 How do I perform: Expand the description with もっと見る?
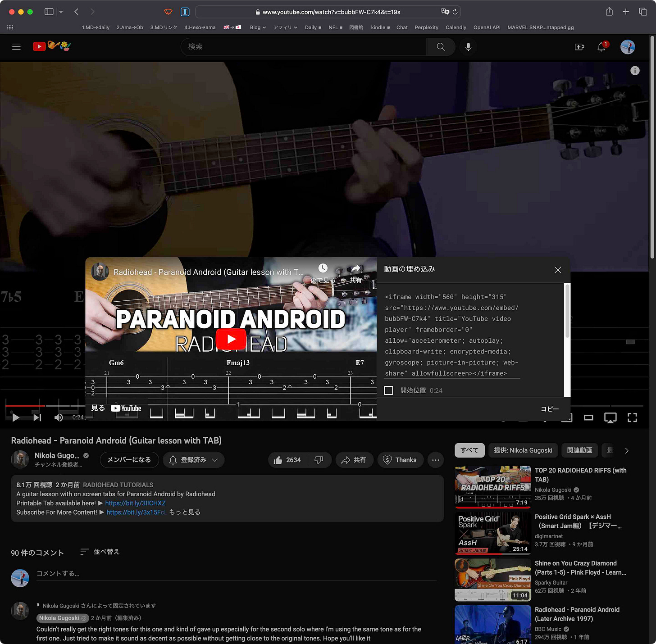coord(185,512)
